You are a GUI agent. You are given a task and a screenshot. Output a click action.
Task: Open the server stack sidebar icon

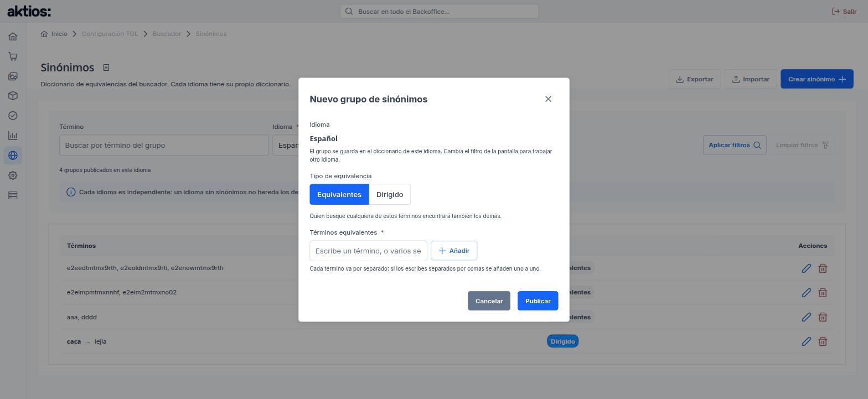13,195
